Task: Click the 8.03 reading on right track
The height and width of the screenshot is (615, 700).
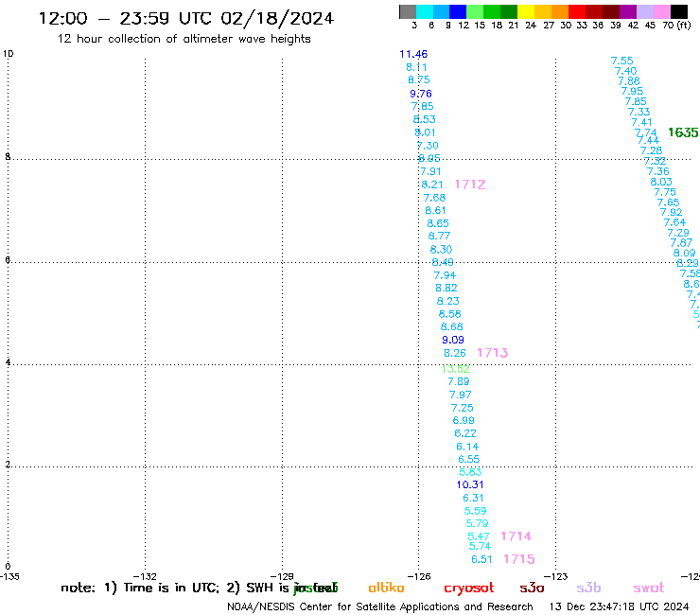Action: [661, 182]
